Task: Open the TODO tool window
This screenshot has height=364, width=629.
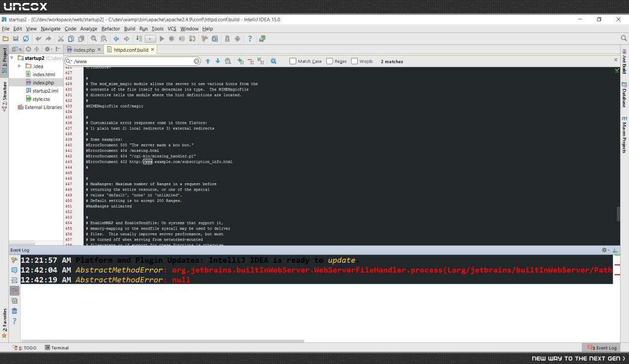Action: pyautogui.click(x=24, y=348)
